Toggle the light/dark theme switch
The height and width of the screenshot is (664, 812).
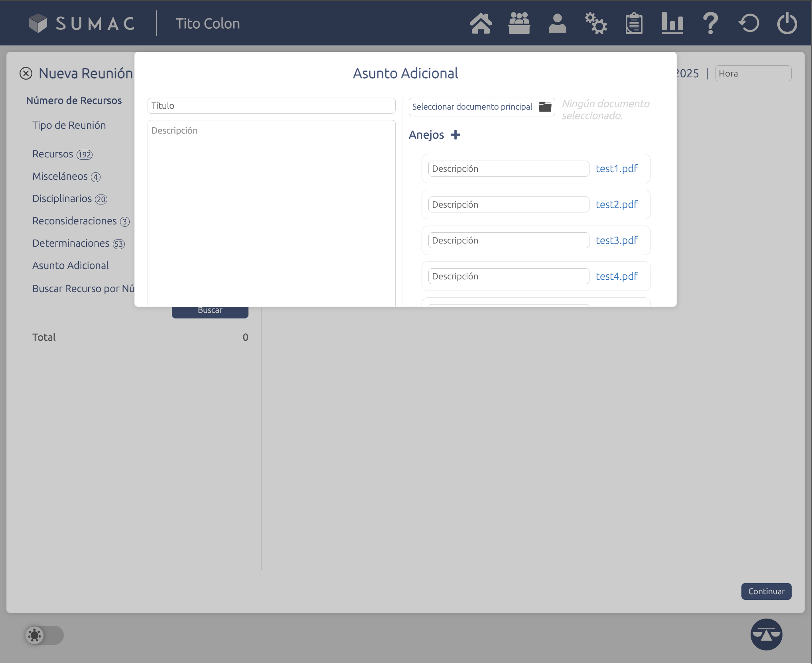coord(44,635)
